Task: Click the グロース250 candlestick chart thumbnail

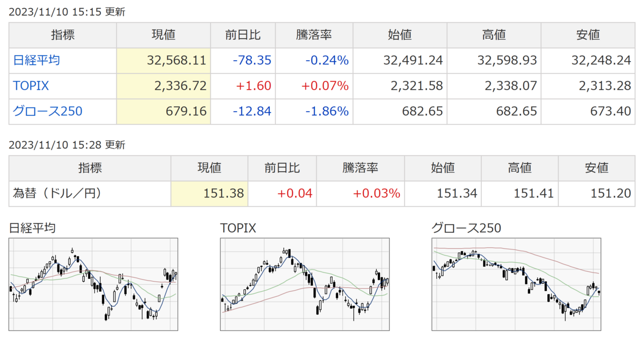Action: (x=516, y=284)
